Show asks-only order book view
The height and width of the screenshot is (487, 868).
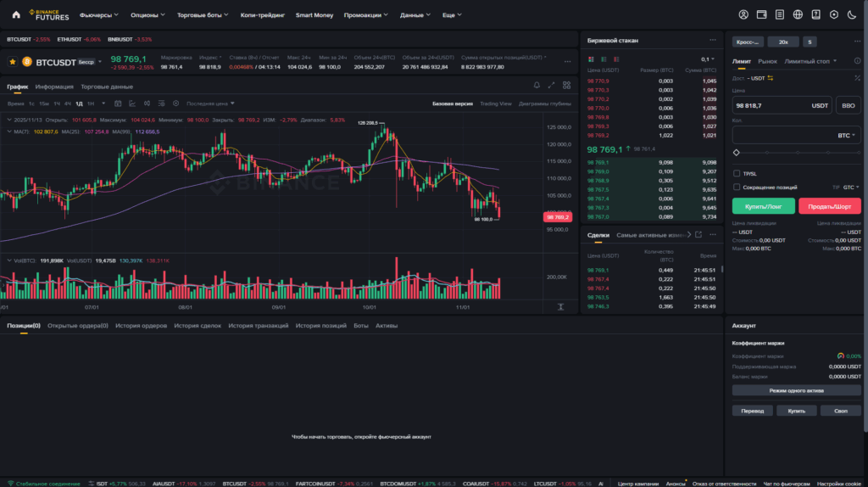[616, 59]
